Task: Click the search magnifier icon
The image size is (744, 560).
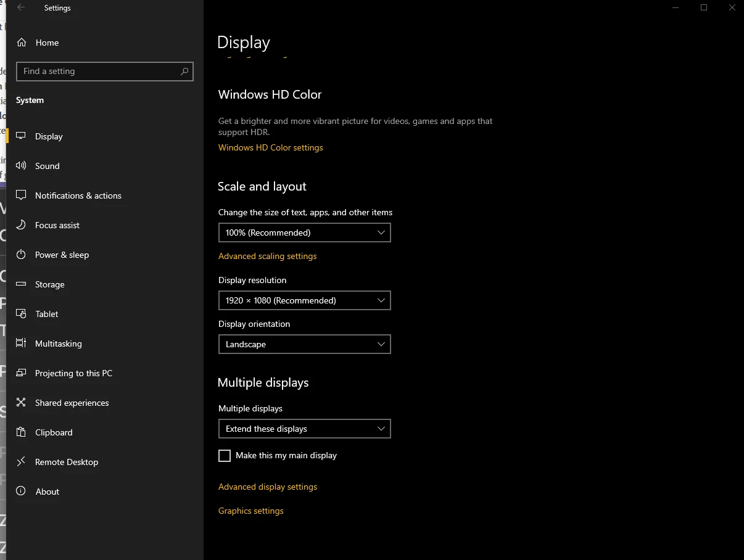Action: (184, 72)
